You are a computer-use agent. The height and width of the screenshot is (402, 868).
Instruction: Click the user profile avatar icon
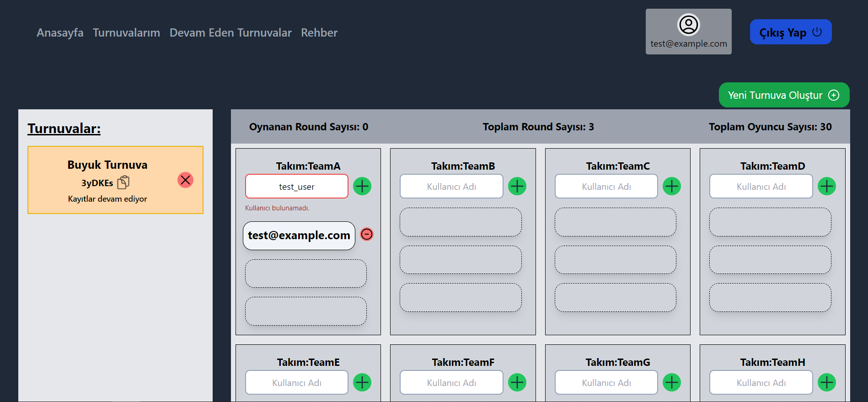pos(688,25)
